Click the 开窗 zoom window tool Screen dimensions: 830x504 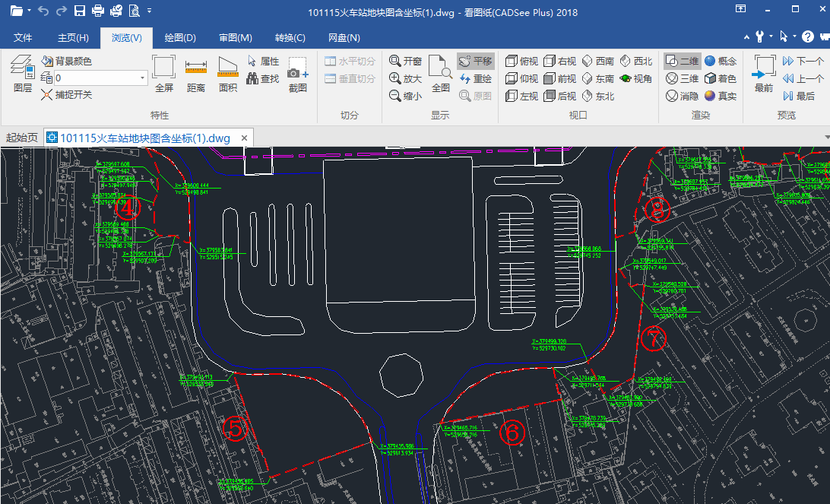pyautogui.click(x=405, y=61)
